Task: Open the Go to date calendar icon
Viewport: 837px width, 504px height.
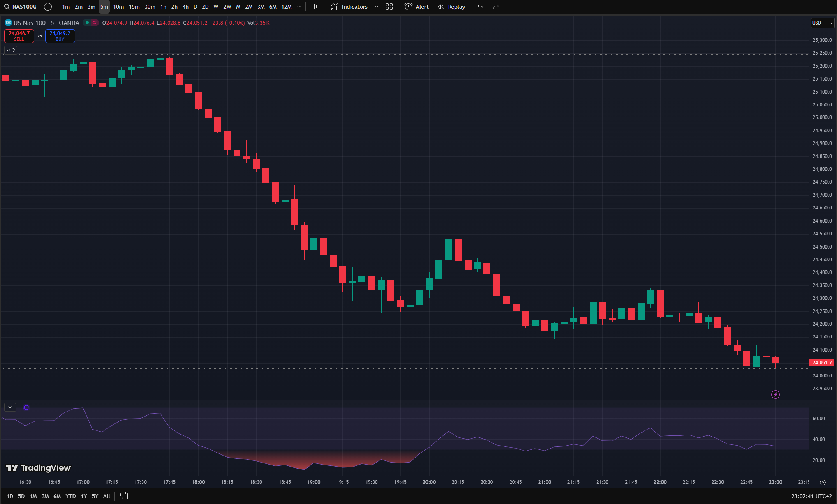Action: 124,496
